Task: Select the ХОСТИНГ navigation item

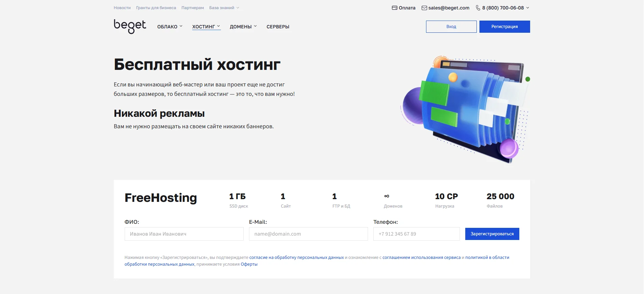Action: click(x=203, y=27)
